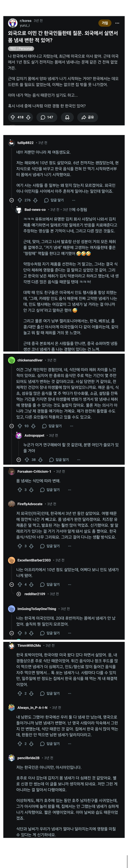Give an award to the post
The image size is (128, 868).
pyautogui.click(x=67, y=117)
